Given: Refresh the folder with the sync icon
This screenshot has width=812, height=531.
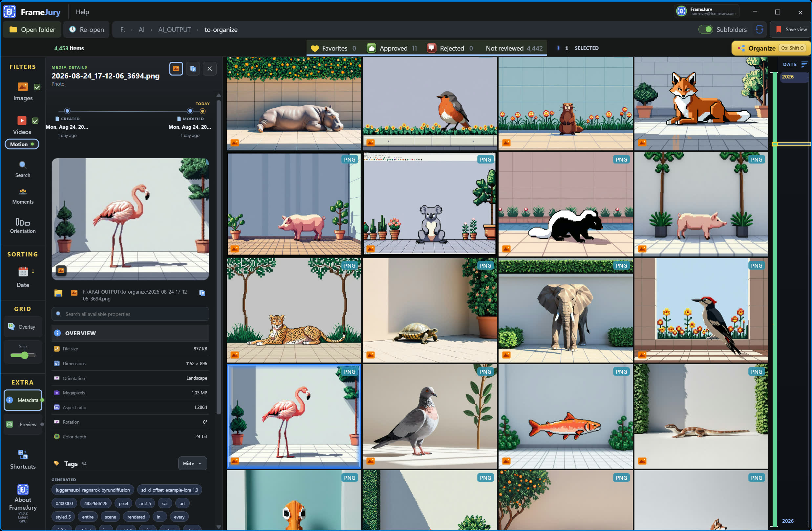Looking at the screenshot, I should pyautogui.click(x=759, y=29).
